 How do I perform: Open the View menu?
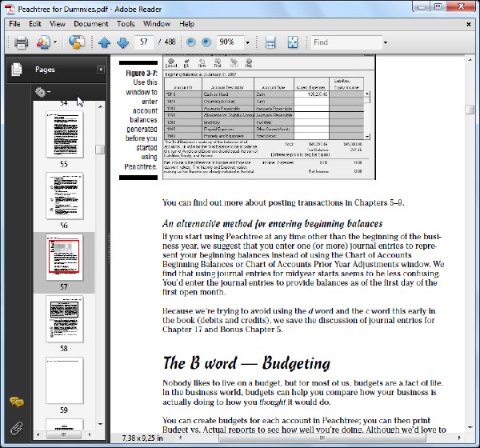pyautogui.click(x=58, y=24)
